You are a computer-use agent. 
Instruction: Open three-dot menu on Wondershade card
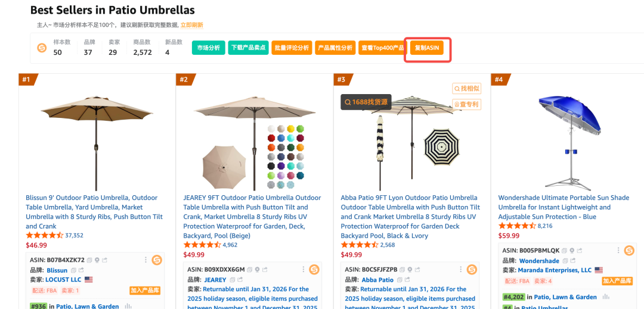pyautogui.click(x=618, y=251)
